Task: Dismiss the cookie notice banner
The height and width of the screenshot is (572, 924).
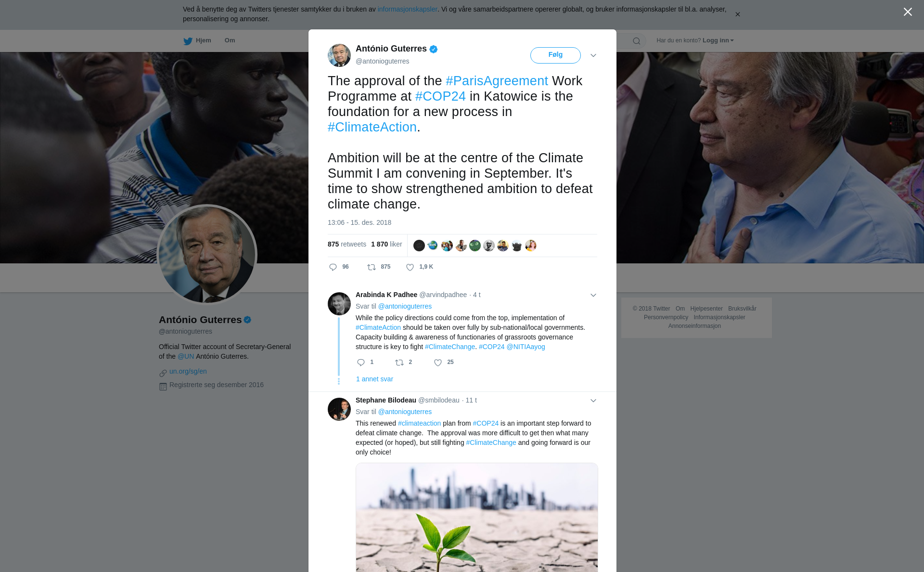Action: pyautogui.click(x=737, y=14)
